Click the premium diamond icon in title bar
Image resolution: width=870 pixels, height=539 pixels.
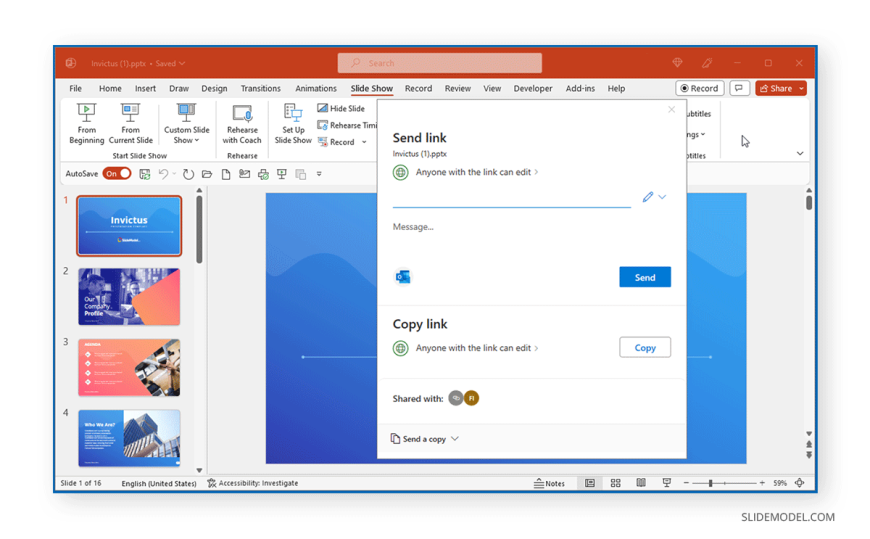click(677, 63)
